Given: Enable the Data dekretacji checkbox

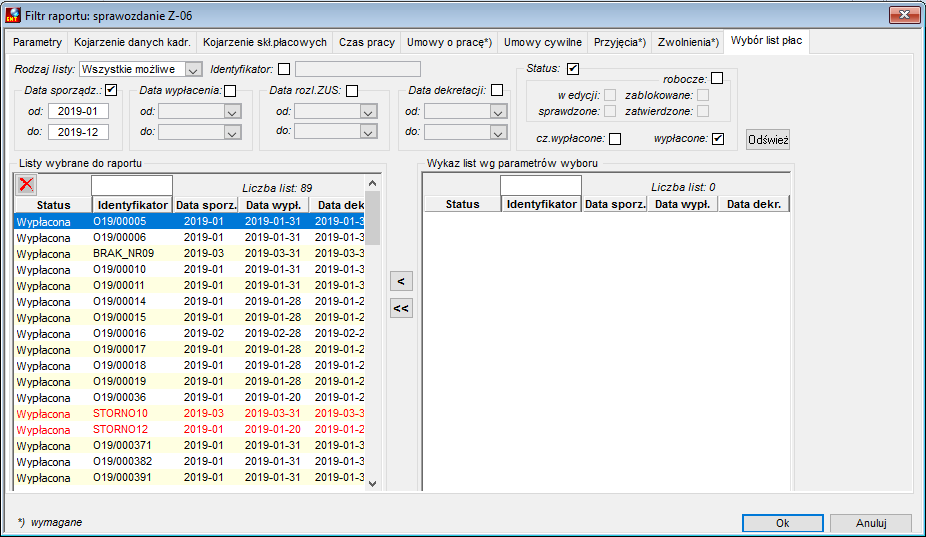Looking at the screenshot, I should (x=497, y=90).
